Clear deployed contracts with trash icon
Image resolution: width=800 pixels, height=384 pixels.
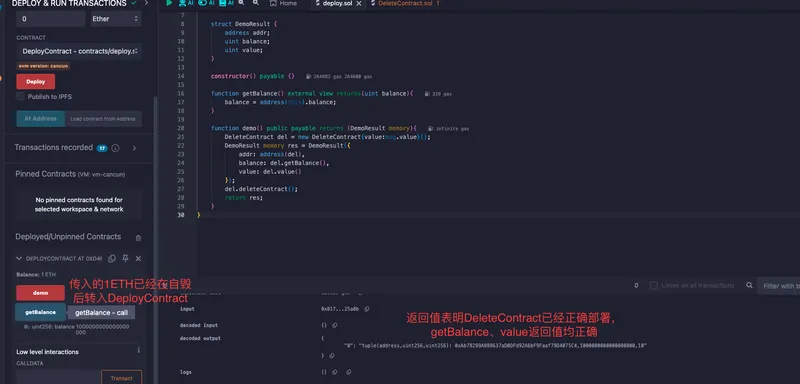pos(138,238)
